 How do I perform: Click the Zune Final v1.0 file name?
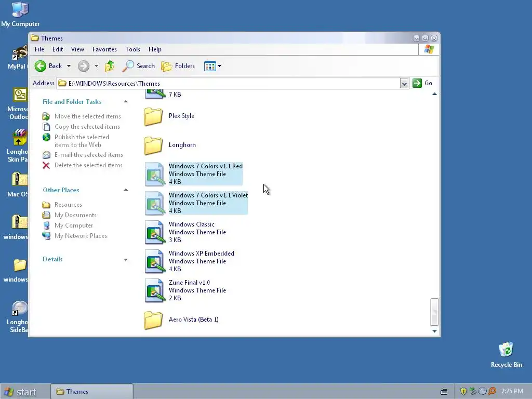189,283
